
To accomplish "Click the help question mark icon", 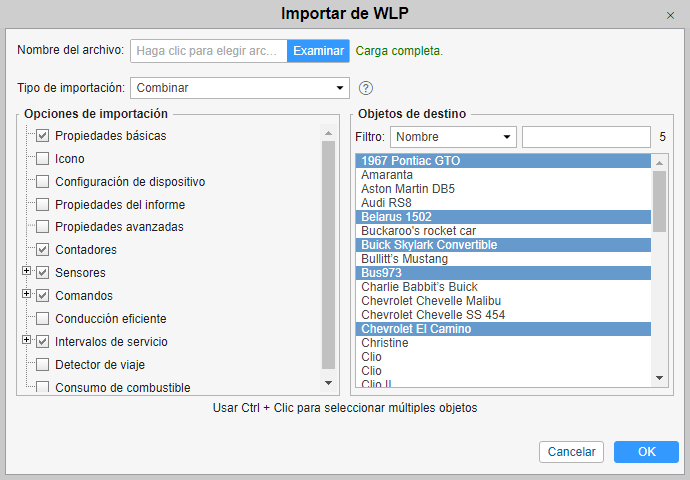I will pyautogui.click(x=366, y=88).
